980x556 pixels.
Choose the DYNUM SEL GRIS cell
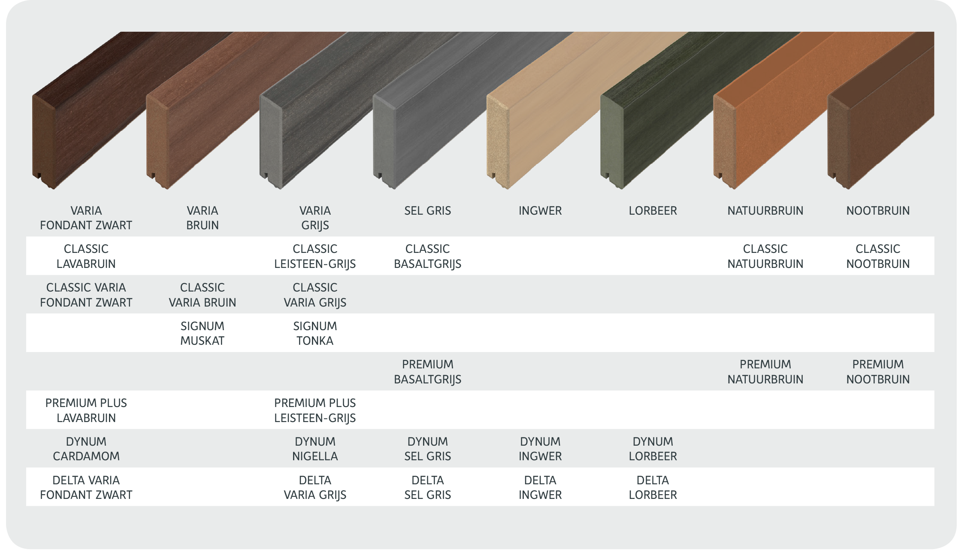(427, 449)
